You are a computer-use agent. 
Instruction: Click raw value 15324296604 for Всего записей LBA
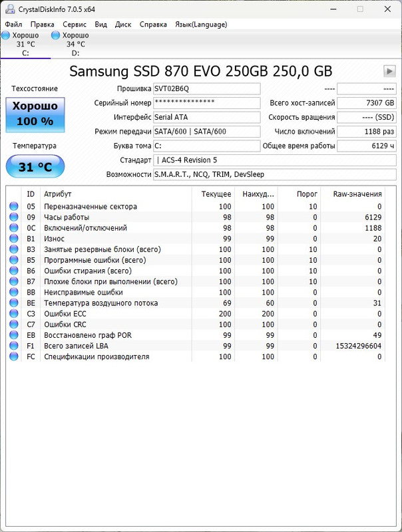[x=359, y=346]
